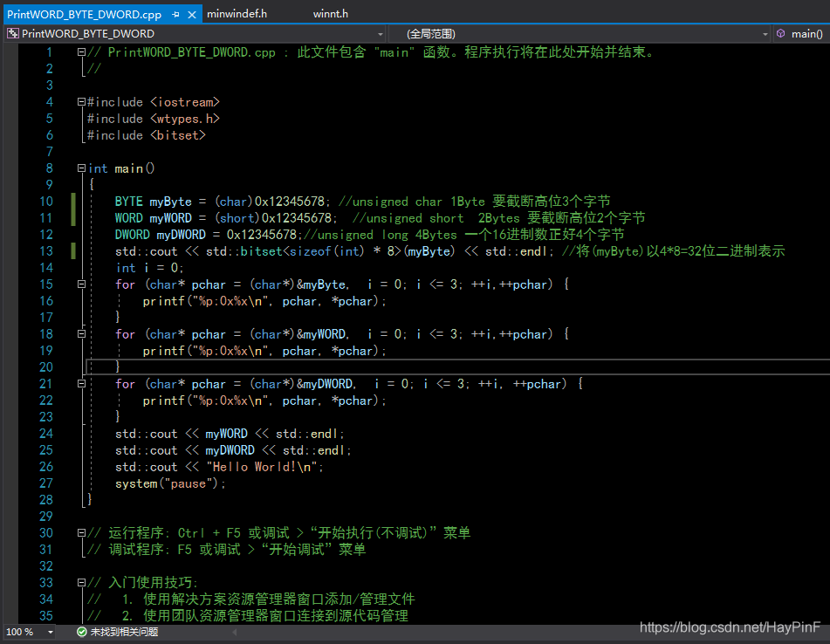Image resolution: width=830 pixels, height=644 pixels.
Task: Collapse the comment block at line 30
Action: click(x=81, y=533)
